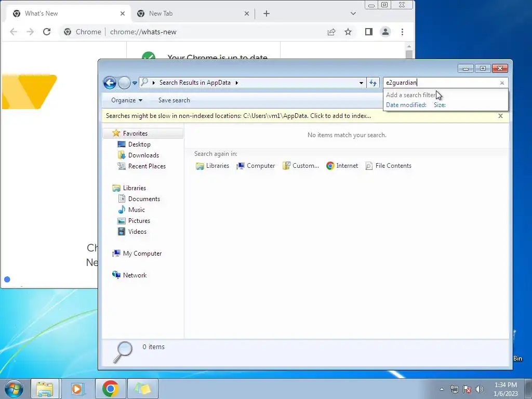Viewport: 532px width, 399px height.
Task: Expand breadcrumb arrow after AppData
Action: [237, 83]
